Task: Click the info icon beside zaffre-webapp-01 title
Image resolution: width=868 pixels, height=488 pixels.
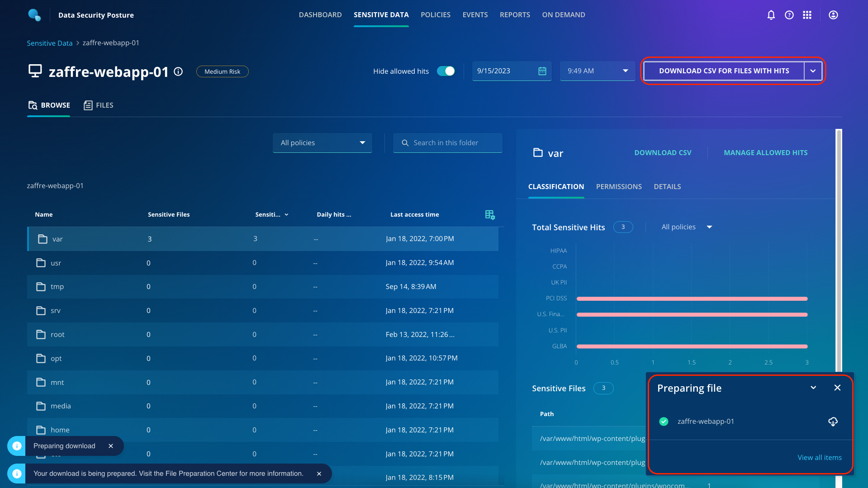Action: (x=178, y=71)
